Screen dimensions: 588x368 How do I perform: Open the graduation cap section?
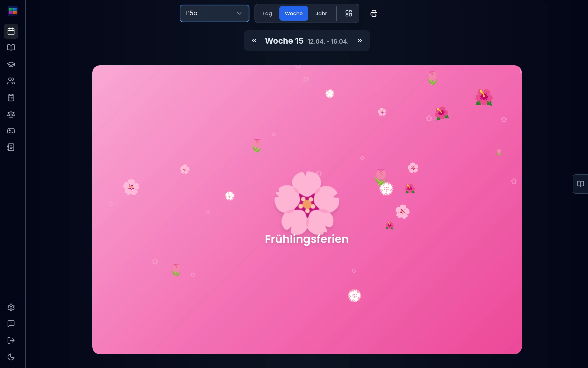pos(11,64)
